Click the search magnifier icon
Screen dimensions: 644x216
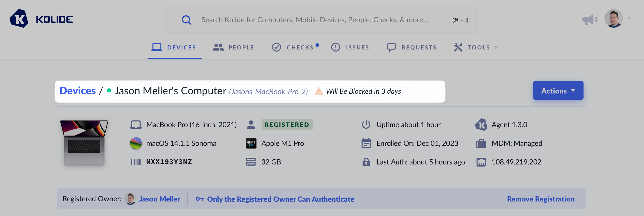tap(186, 20)
